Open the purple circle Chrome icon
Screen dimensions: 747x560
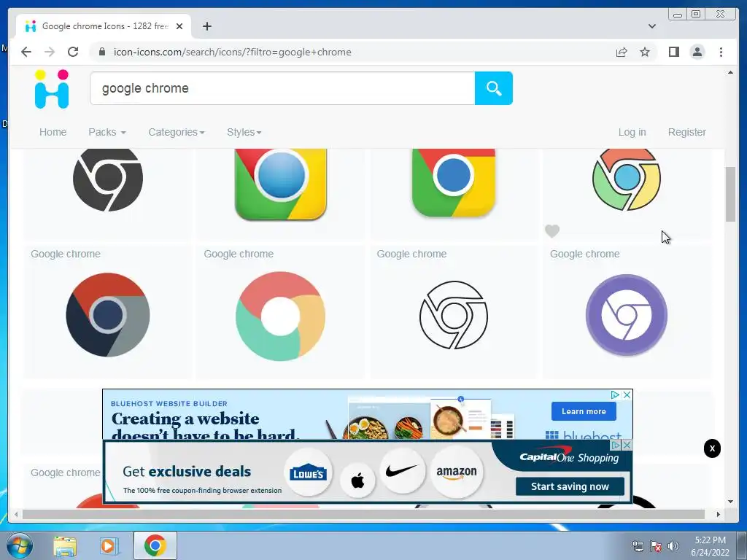[x=627, y=315]
